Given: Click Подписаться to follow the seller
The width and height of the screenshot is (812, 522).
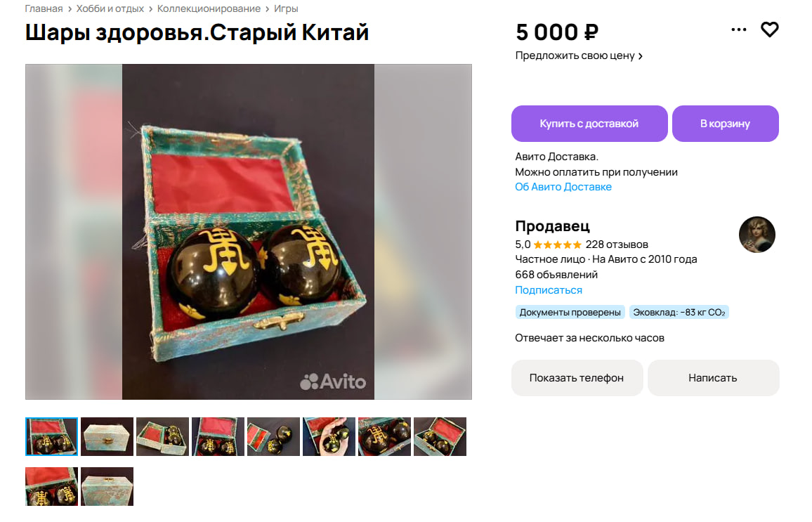Looking at the screenshot, I should pyautogui.click(x=549, y=290).
